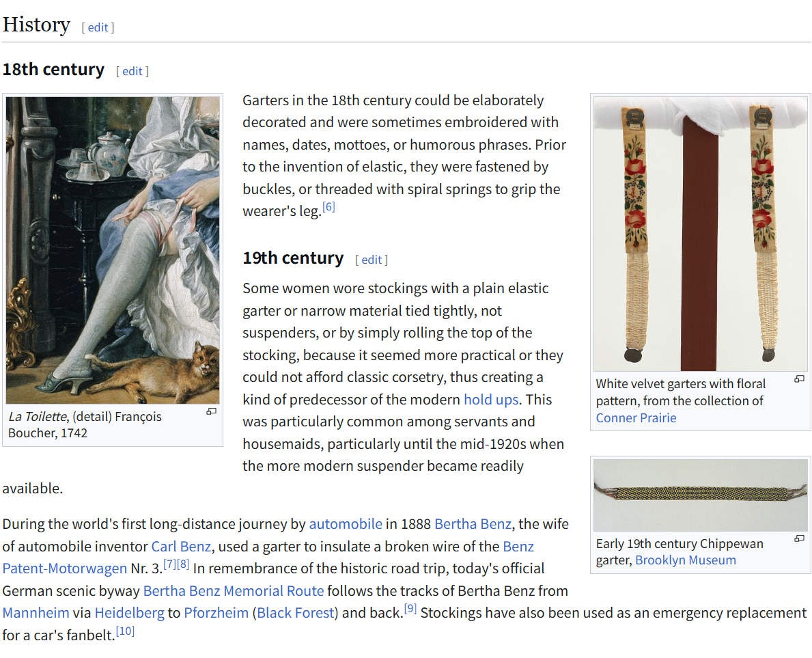The width and height of the screenshot is (812, 658).
Task: Click the Black Forest link
Action: pos(297,613)
